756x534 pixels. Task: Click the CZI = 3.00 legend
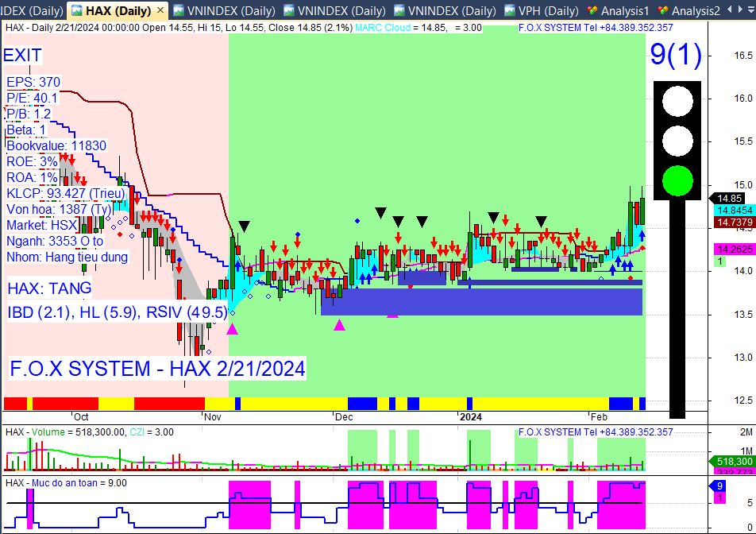[x=152, y=432]
